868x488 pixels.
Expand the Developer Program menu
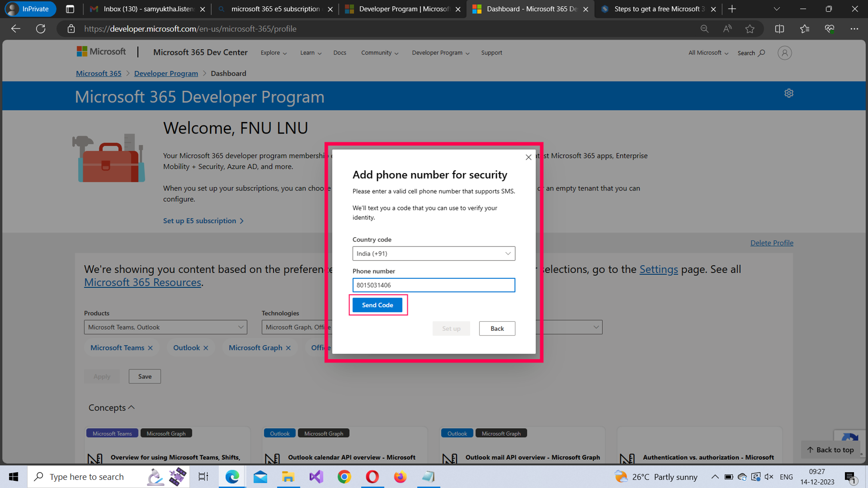440,53
